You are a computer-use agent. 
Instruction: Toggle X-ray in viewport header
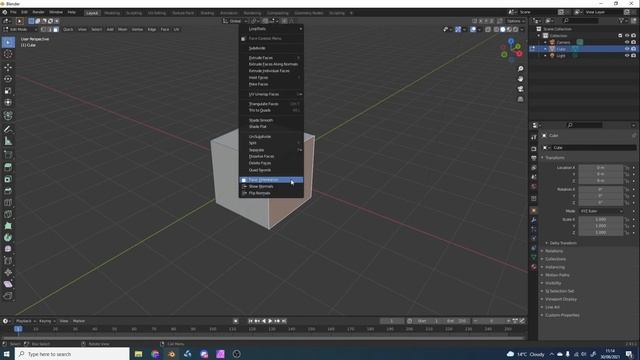(488, 29)
